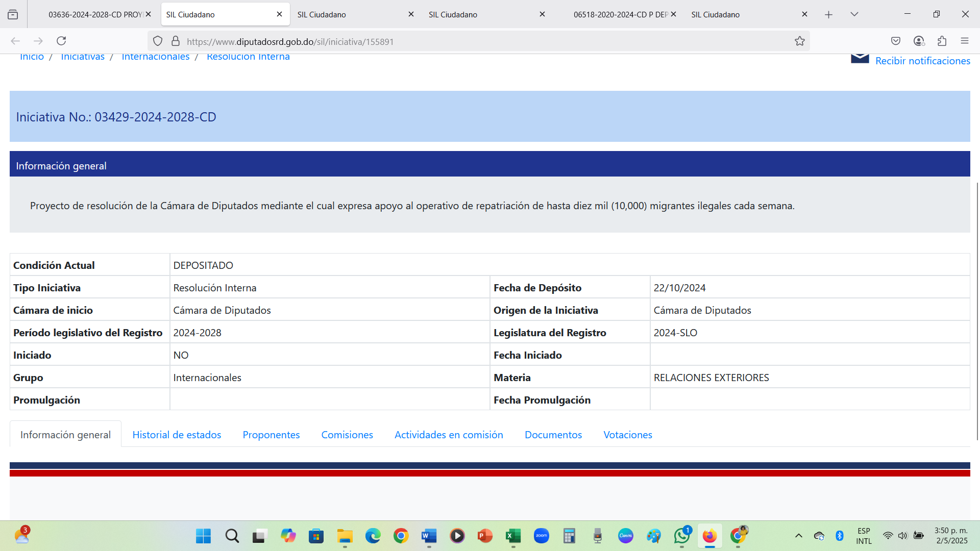The width and height of the screenshot is (980, 551).
Task: Click the site padlock security icon
Action: 176,41
